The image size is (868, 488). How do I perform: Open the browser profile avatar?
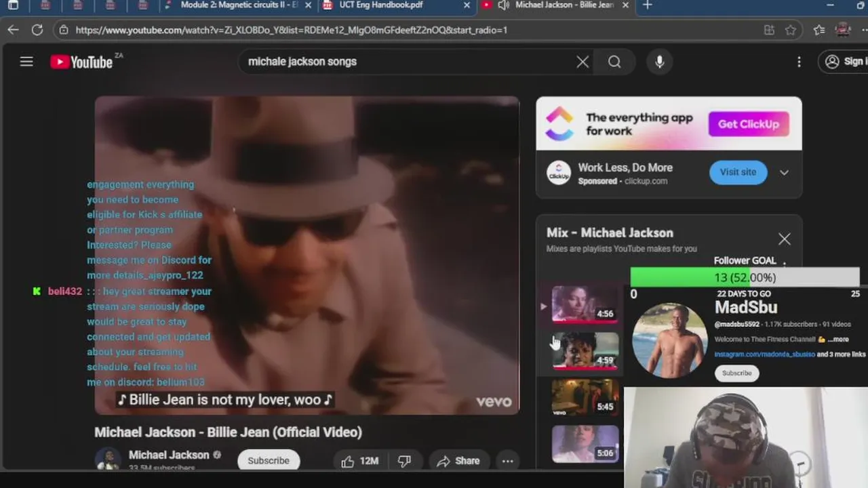843,30
